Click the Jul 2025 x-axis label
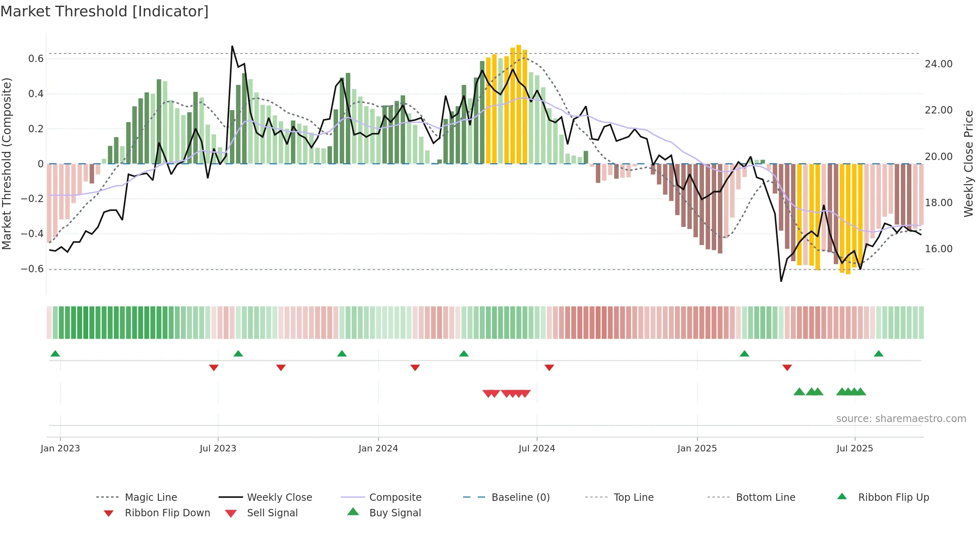 (855, 448)
